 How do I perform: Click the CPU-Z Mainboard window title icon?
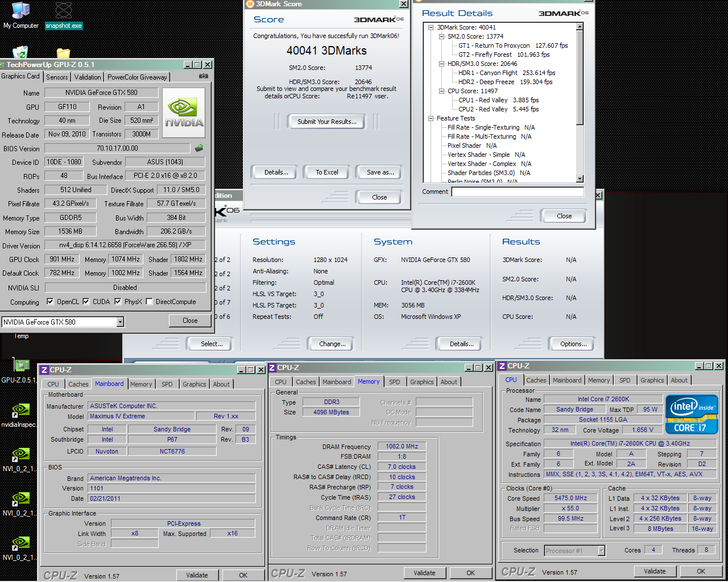point(44,369)
